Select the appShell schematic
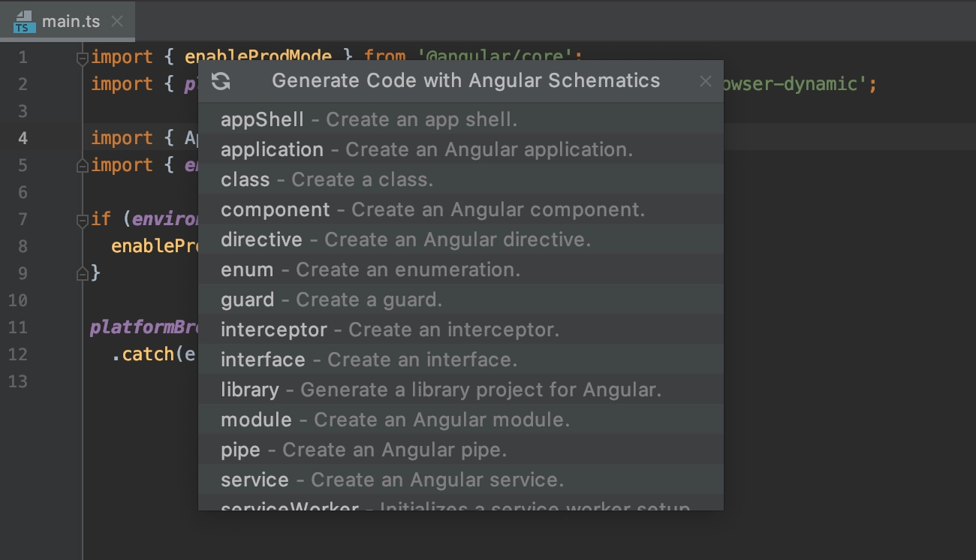The height and width of the screenshot is (560, 976). tap(461, 119)
